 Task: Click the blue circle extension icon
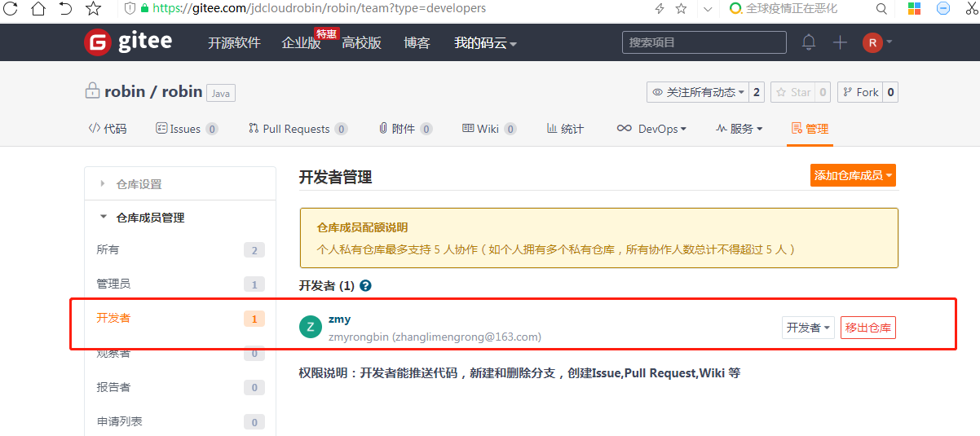(x=943, y=9)
